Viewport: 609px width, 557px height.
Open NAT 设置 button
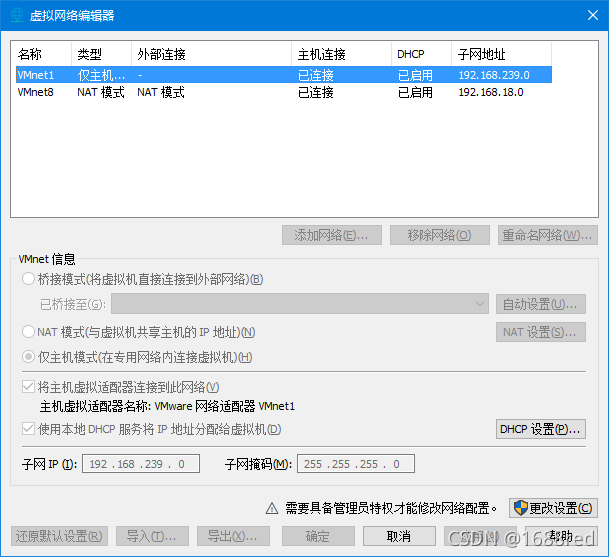[541, 332]
